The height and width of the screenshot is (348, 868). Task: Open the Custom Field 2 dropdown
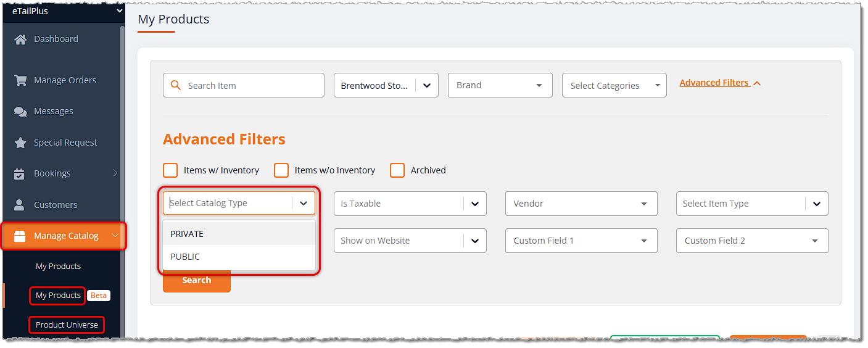click(x=752, y=241)
